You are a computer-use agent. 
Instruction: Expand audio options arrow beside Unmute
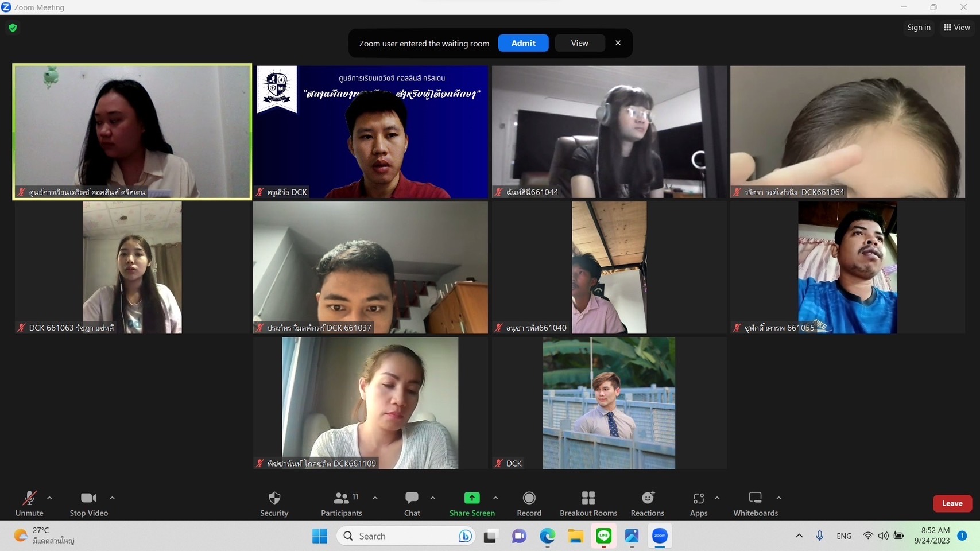[49, 498]
